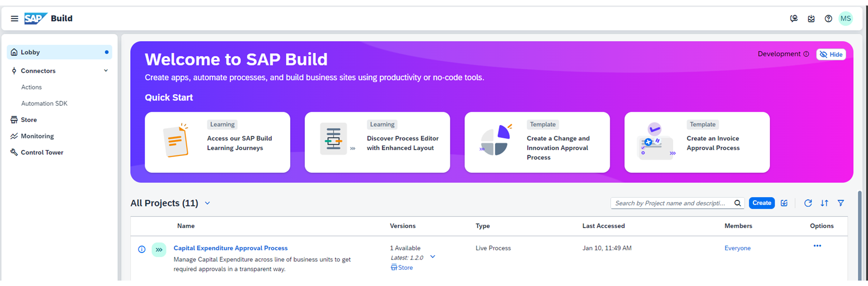This screenshot has height=286, width=868.
Task: Click the Control Tower wrench icon
Action: 14,152
